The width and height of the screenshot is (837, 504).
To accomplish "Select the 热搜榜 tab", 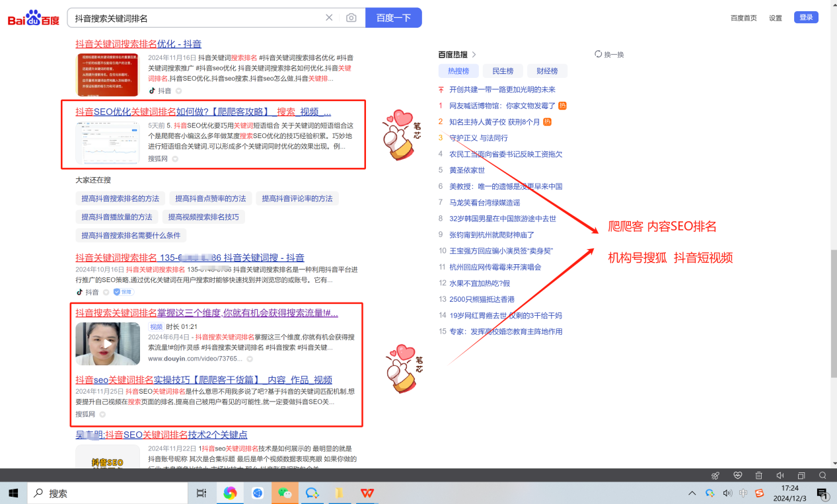I will pos(458,71).
